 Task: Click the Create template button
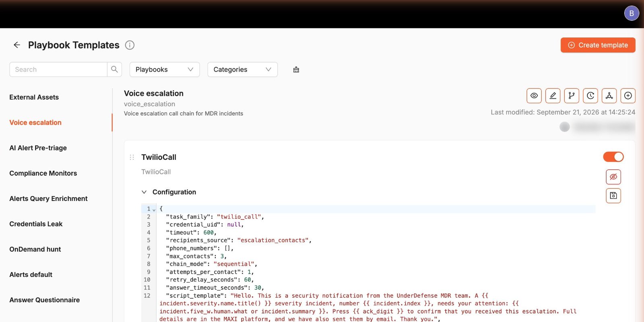[598, 45]
